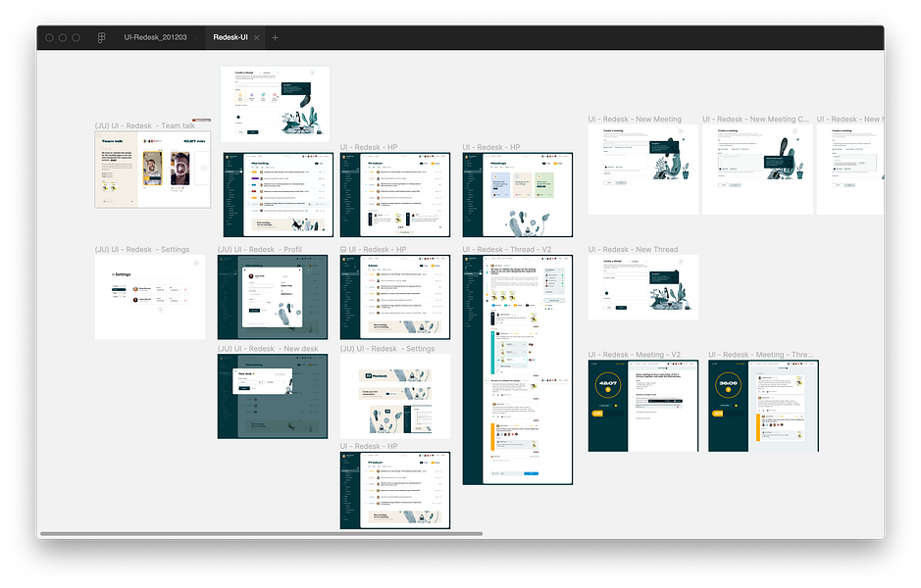
Task: Select left "(JU) UI - Redesk - Settings" label
Action: coord(142,249)
